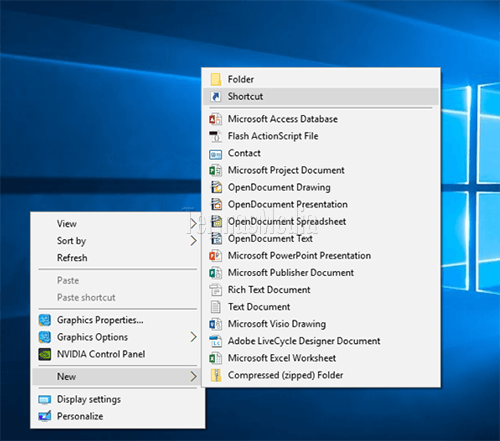Launch NVIDIA Control Panel entry
This screenshot has height=441, width=500.
pos(116,354)
